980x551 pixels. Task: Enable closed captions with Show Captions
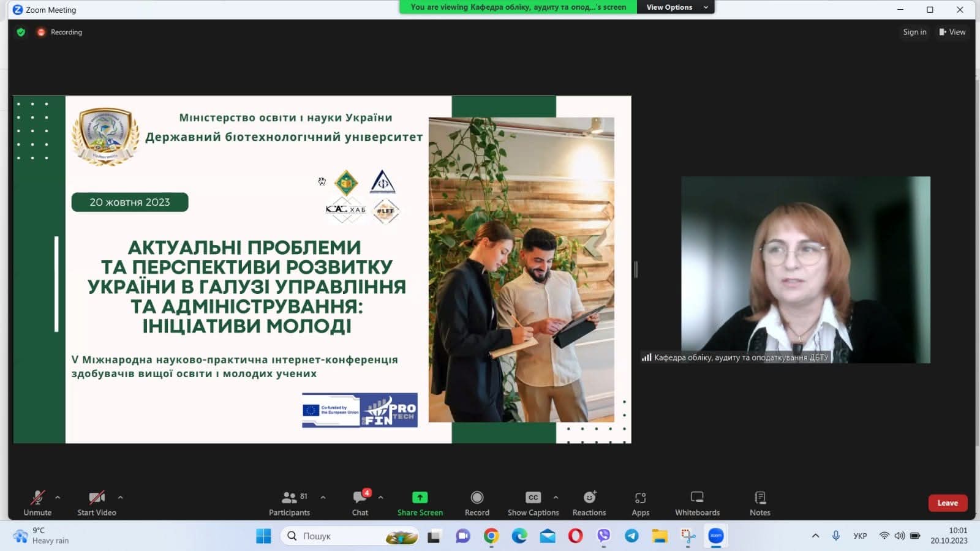[533, 503]
